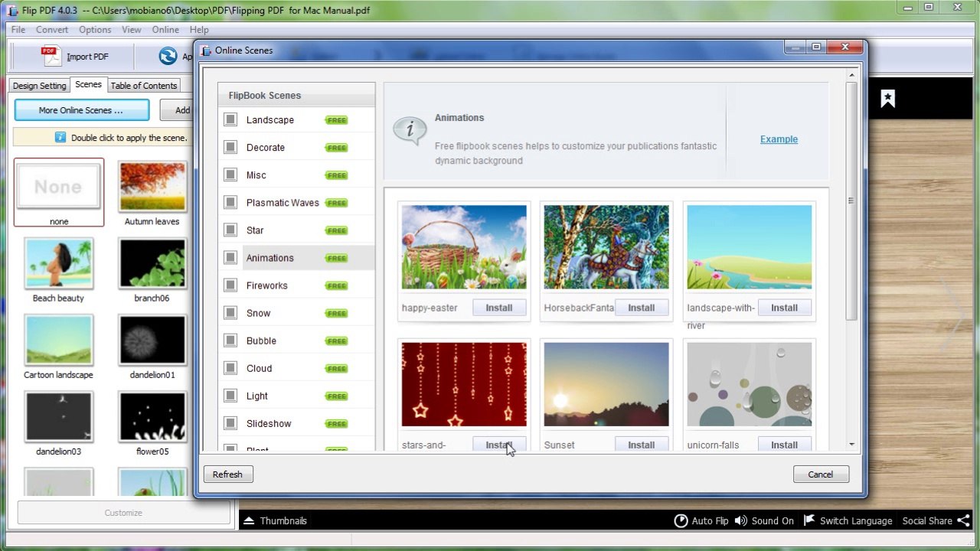Install the landscape-with-river scene
The height and width of the screenshot is (551, 980).
point(784,308)
